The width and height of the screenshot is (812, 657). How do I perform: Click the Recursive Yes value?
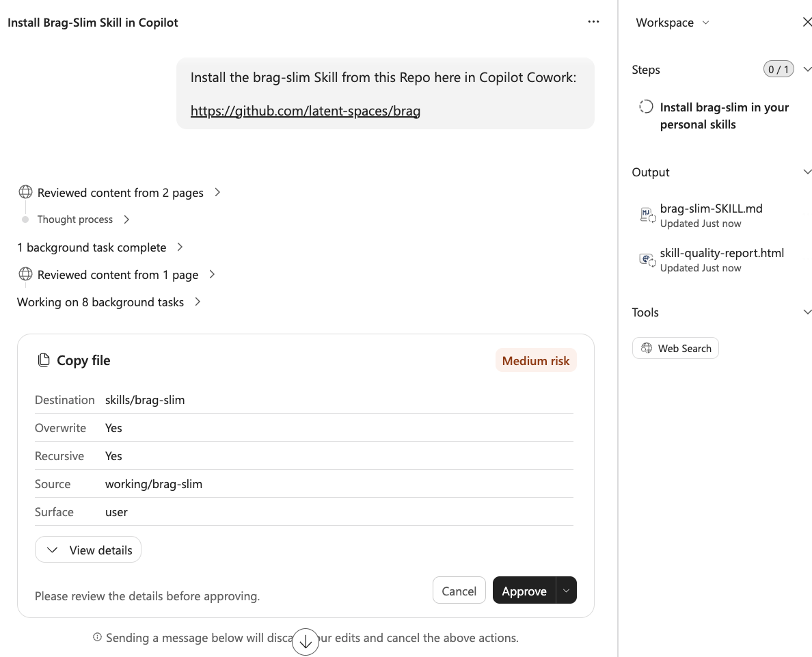113,456
